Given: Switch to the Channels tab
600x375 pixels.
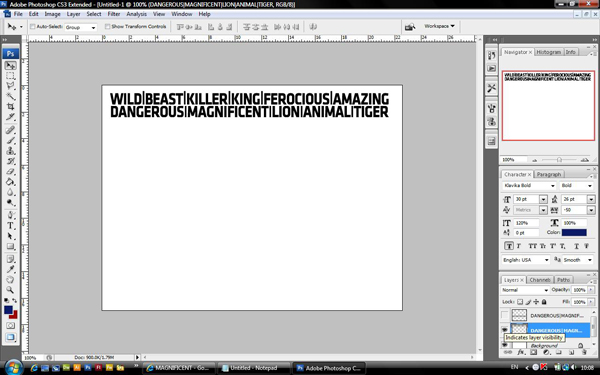Looking at the screenshot, I should 540,280.
